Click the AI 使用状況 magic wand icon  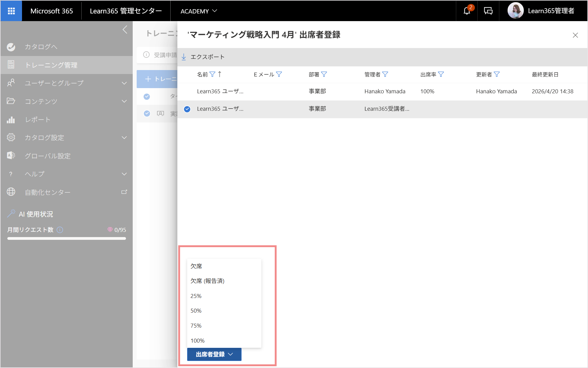pos(11,214)
